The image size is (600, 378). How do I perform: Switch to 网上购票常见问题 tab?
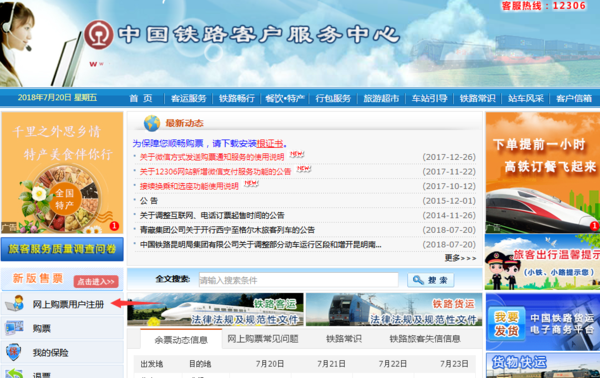click(263, 339)
